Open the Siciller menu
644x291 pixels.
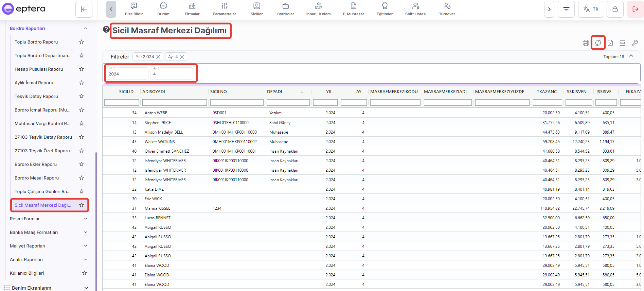[x=256, y=9]
